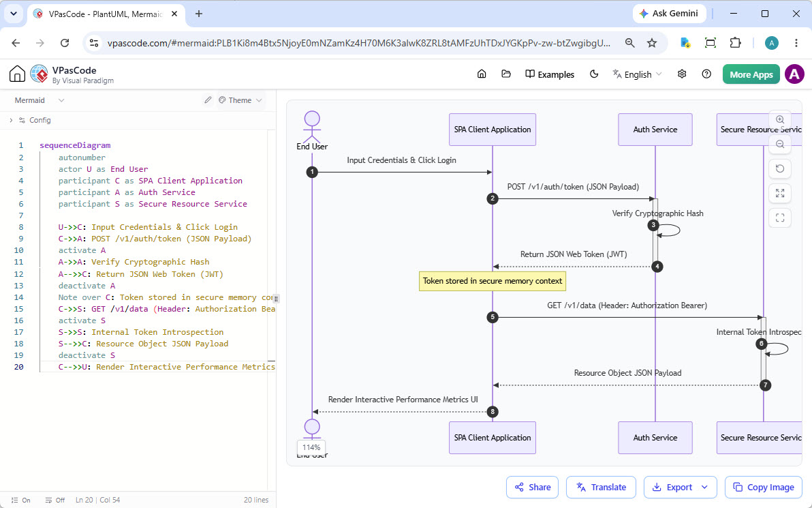This screenshot has width=812, height=508.
Task: Zoom out of the diagram preview
Action: click(780, 144)
